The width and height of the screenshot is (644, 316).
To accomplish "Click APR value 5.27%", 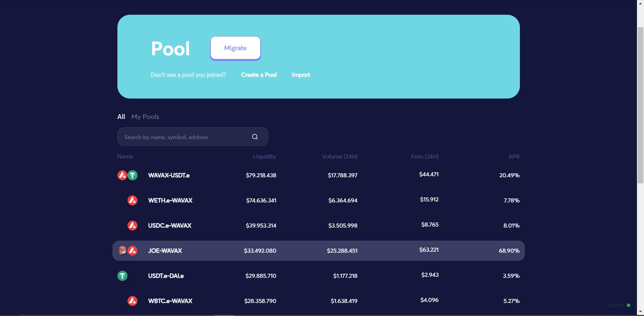I will click(512, 301).
